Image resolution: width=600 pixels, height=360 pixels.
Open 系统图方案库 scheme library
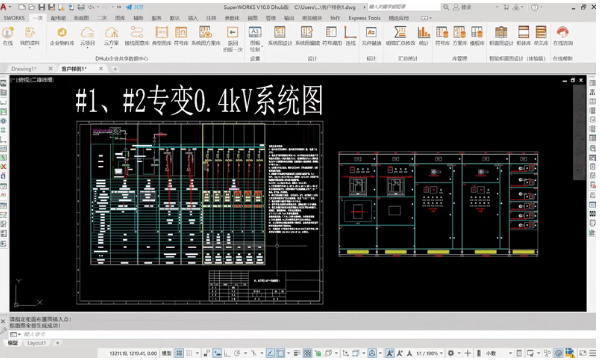pyautogui.click(x=205, y=36)
